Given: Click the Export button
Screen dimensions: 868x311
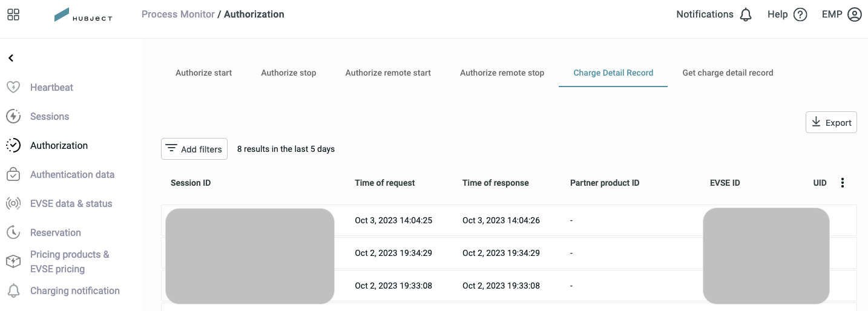Looking at the screenshot, I should pos(831,122).
